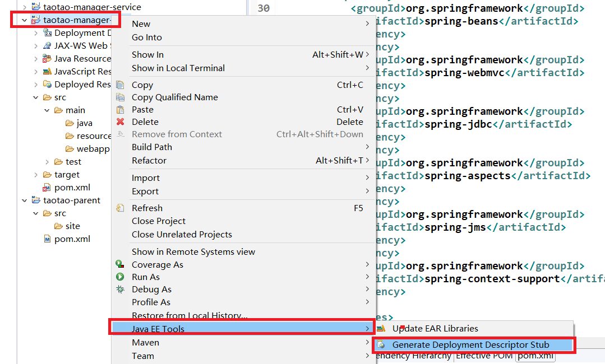Click the taotao-parent pom.xml Maven file icon
Viewport: 605px width, 364px height.
point(47,239)
